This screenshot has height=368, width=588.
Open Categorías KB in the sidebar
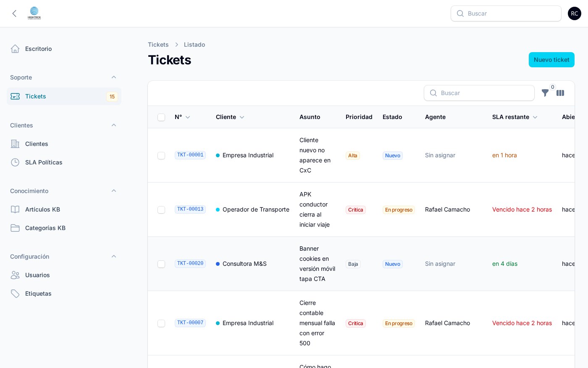pyautogui.click(x=64, y=228)
